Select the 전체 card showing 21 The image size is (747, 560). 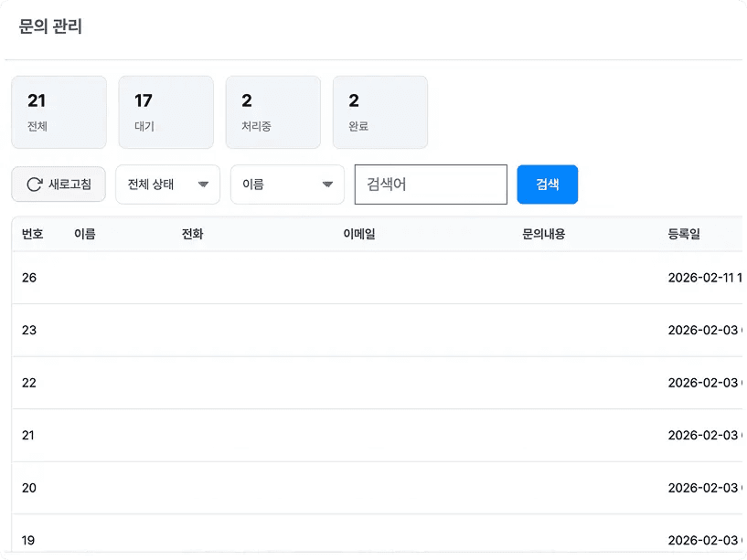(59, 112)
